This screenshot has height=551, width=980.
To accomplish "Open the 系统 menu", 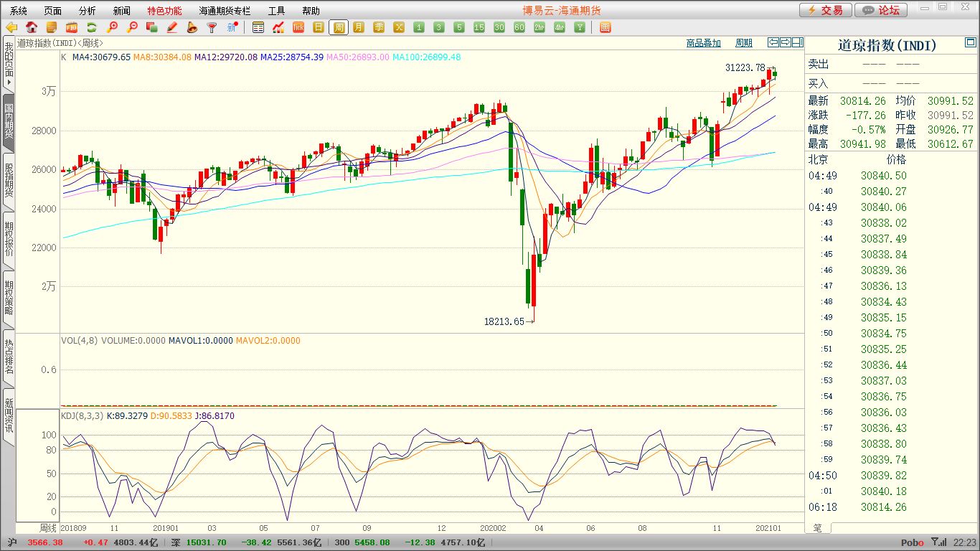I will click(19, 11).
